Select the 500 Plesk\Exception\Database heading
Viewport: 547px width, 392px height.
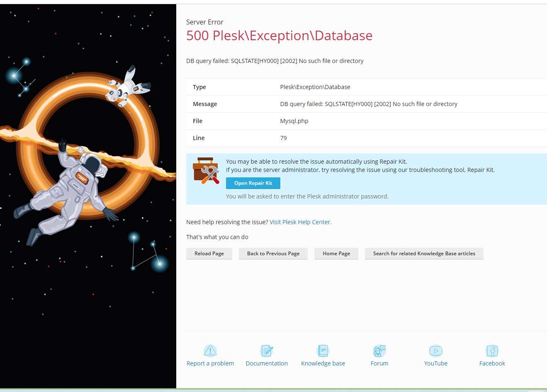pos(280,36)
